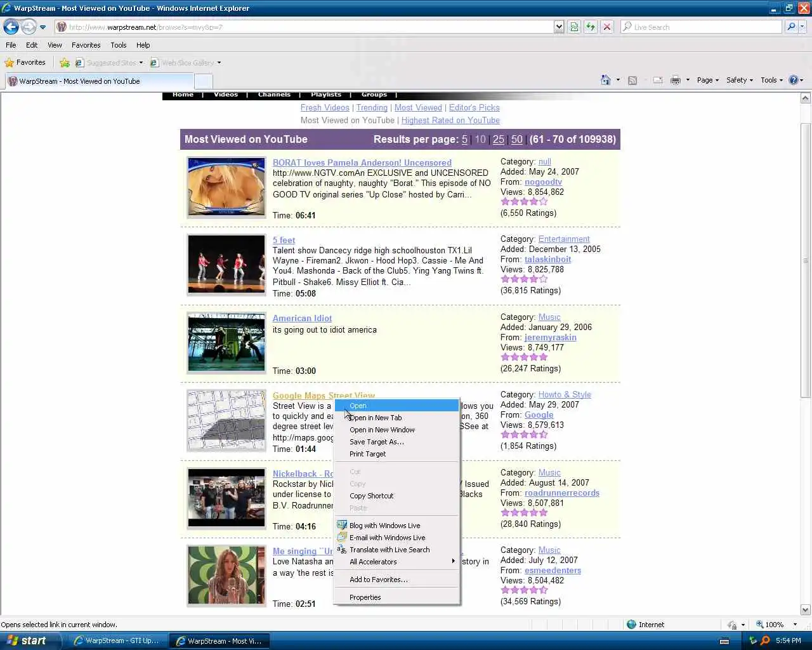
Task: Open the Howto & Style category link
Action: [x=565, y=395]
